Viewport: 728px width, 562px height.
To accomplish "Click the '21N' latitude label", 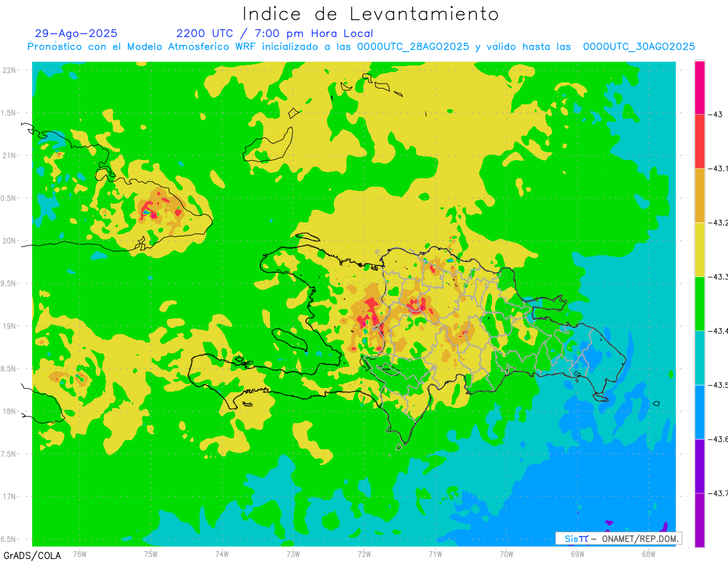I will [10, 155].
